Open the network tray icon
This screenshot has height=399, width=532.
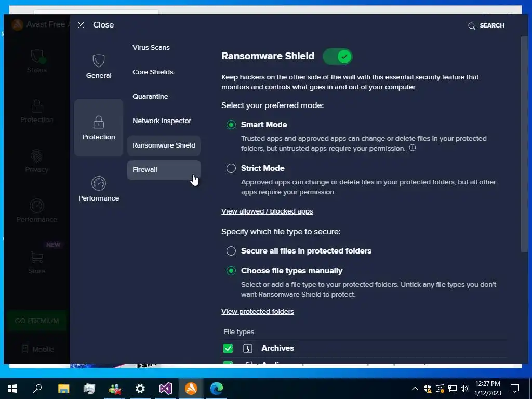click(x=453, y=389)
